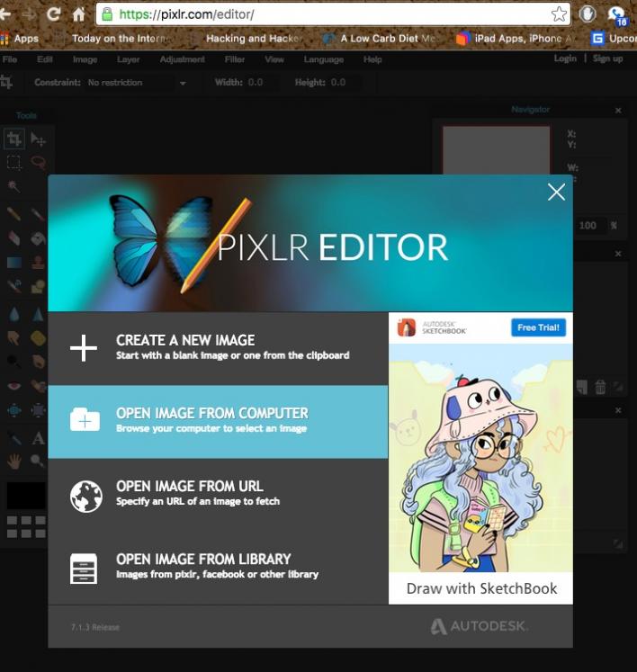The width and height of the screenshot is (637, 672).
Task: Select the Blur droplet tool
Action: [x=13, y=315]
